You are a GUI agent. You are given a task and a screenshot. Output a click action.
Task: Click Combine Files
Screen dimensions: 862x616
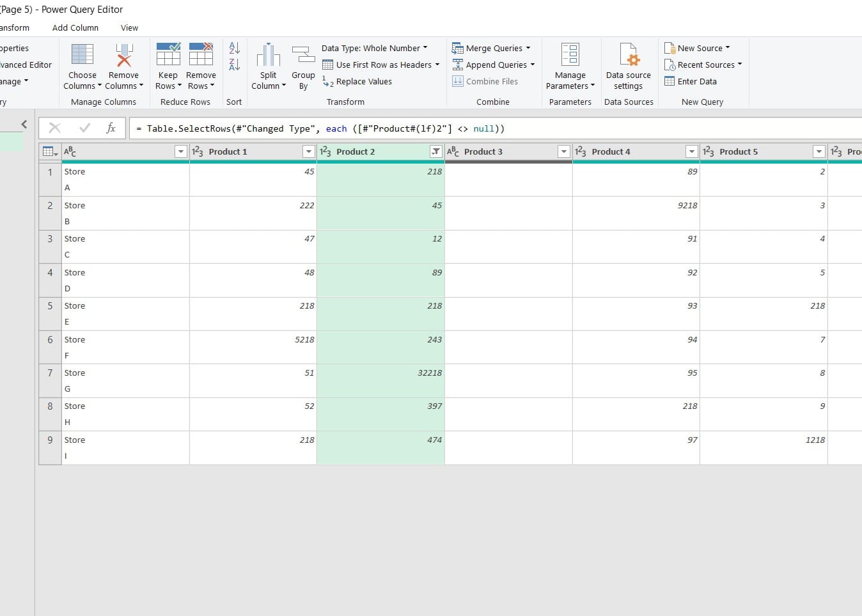(485, 81)
